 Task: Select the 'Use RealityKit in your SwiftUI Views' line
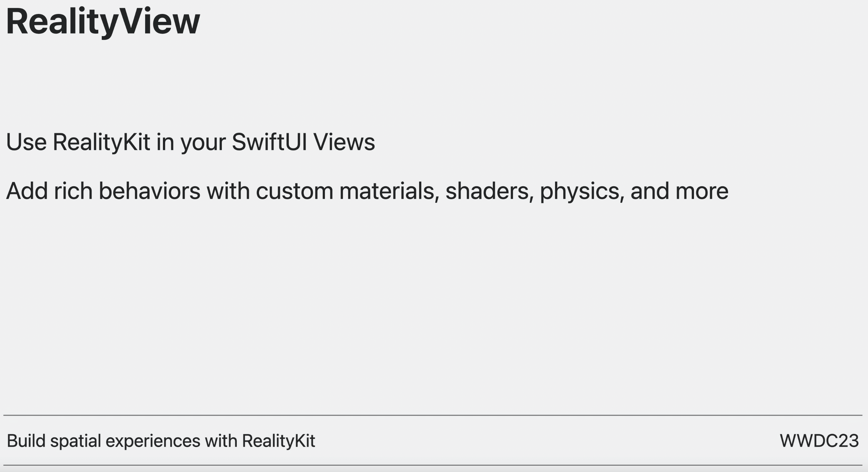[x=191, y=142]
